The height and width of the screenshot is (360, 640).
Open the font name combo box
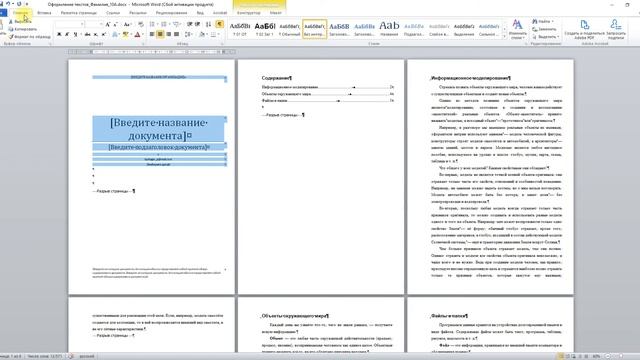tap(70, 24)
